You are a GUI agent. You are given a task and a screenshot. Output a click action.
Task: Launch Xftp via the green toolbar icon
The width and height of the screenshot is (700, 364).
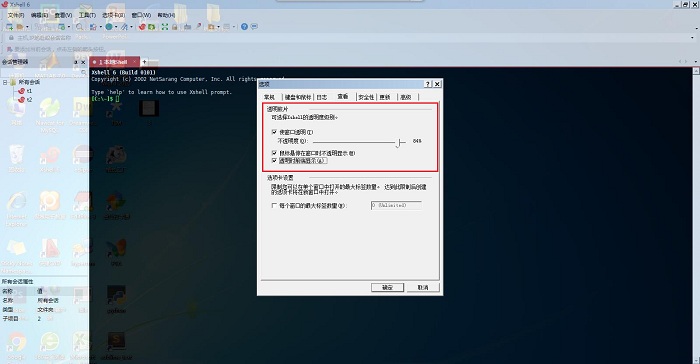click(152, 27)
